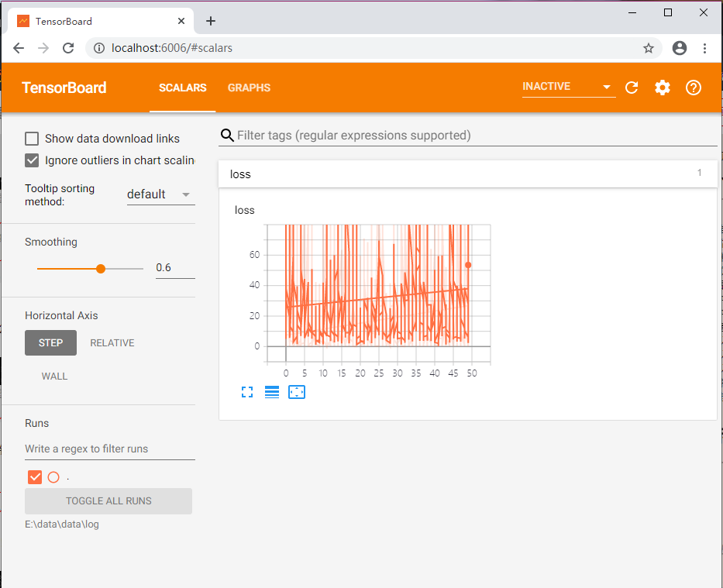The image size is (723, 588).
Task: Refresh the TensorBoard data
Action: coord(632,88)
